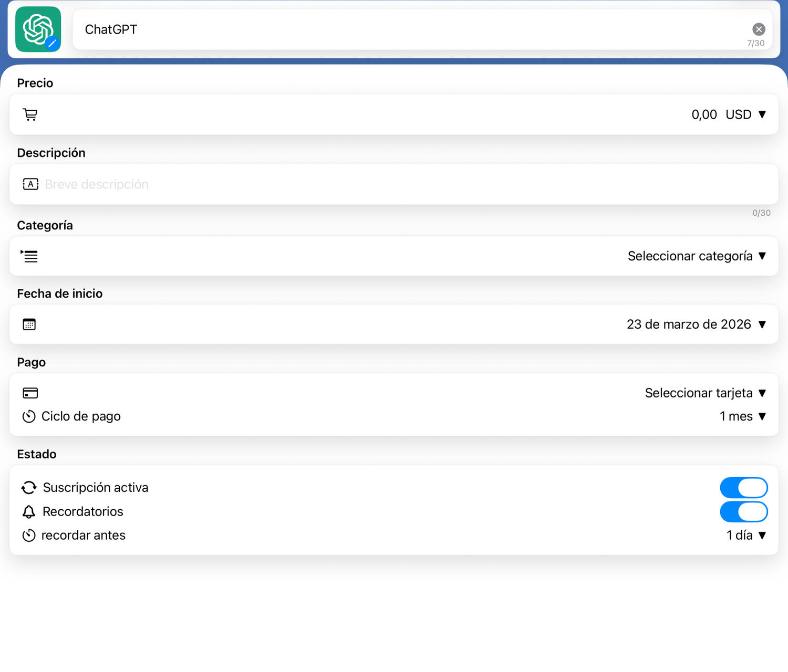Disable the Recordatorios switch
This screenshot has width=788, height=672.
click(743, 512)
